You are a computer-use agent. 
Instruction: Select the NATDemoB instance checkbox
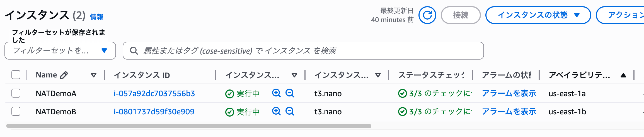pyautogui.click(x=16, y=111)
